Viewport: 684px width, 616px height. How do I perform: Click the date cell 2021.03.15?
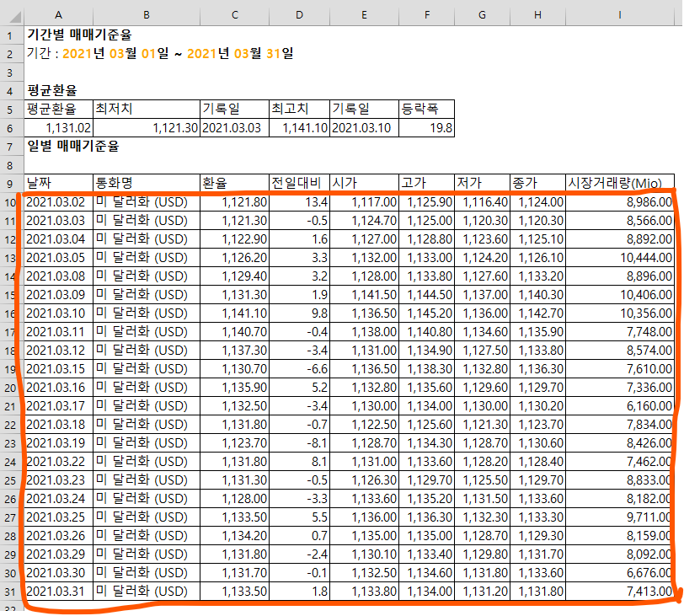click(58, 368)
